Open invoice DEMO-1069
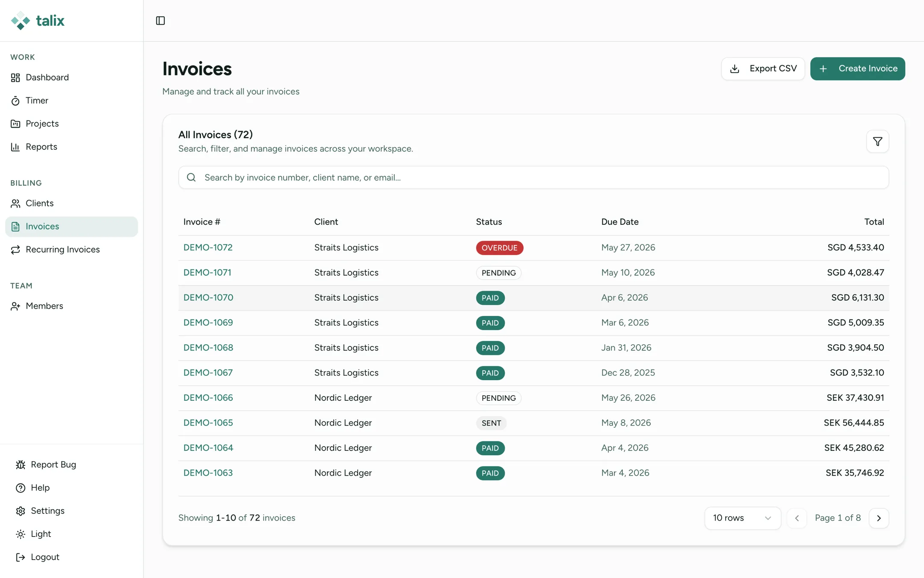This screenshot has width=924, height=578. click(208, 323)
